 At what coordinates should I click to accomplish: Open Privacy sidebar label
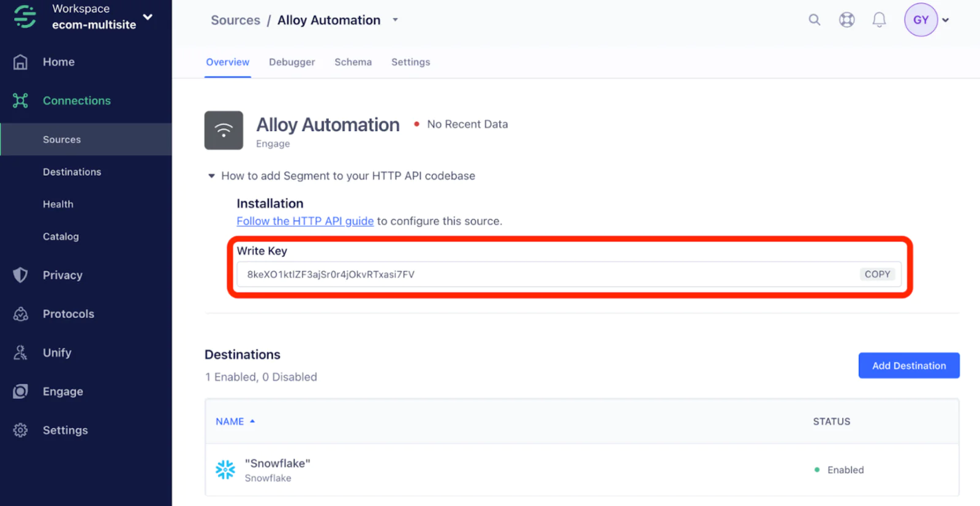coord(62,275)
